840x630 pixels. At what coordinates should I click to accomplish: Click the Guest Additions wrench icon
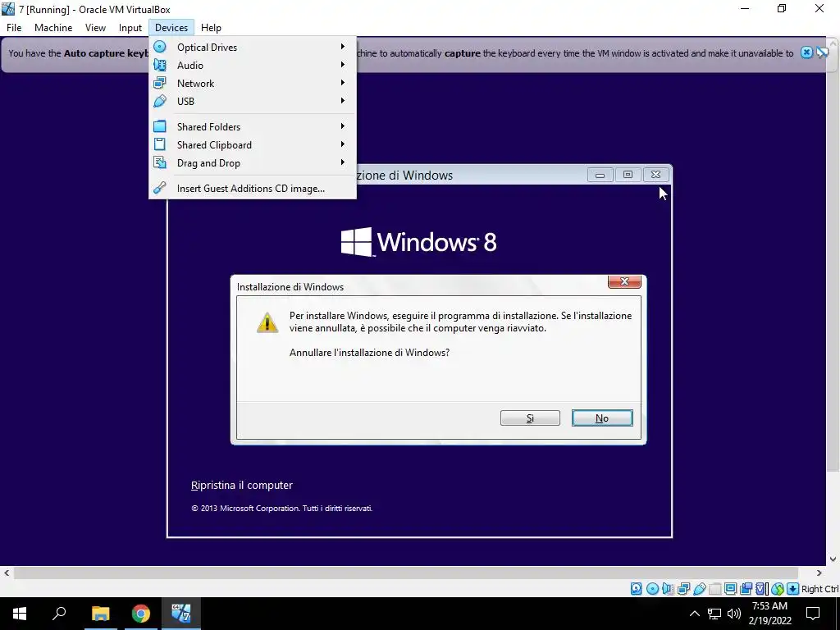tap(160, 189)
